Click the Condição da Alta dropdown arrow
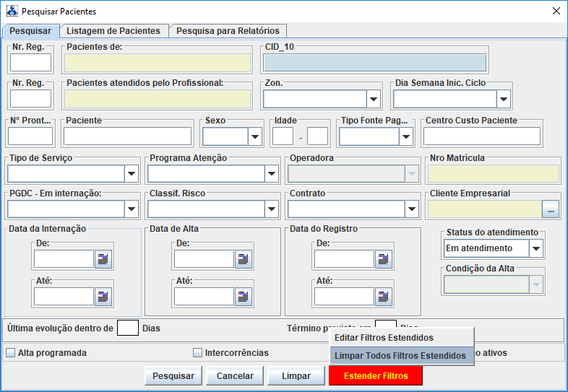 pyautogui.click(x=536, y=284)
